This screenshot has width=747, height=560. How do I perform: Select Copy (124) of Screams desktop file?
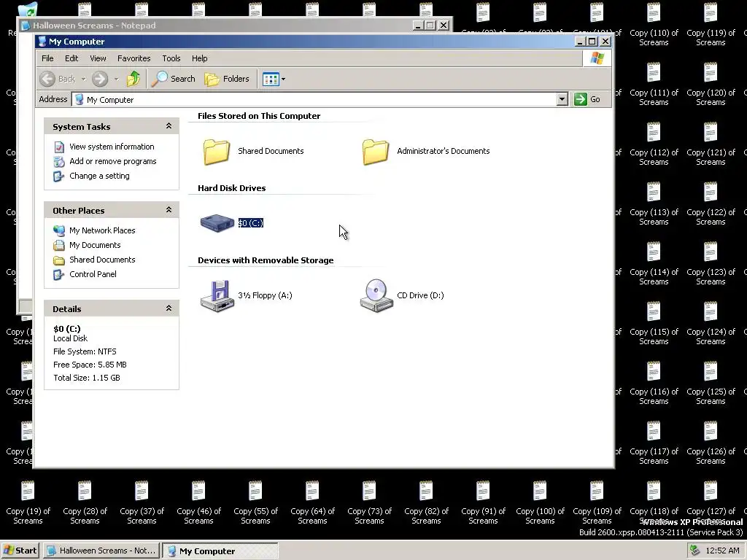tap(711, 324)
